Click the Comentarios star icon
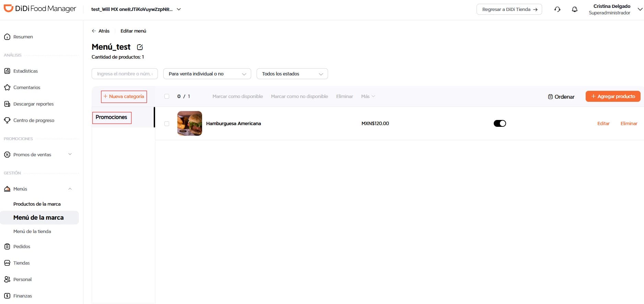The image size is (644, 304). [x=7, y=87]
